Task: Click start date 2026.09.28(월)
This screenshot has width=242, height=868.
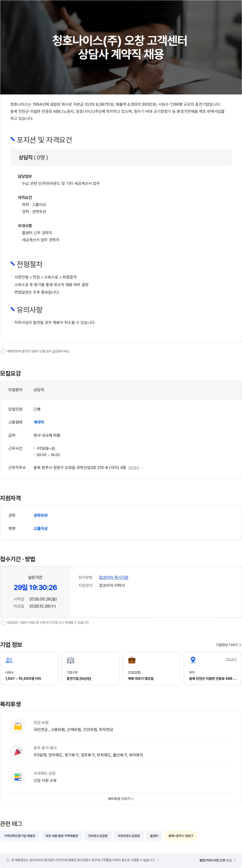Action: [x=43, y=599]
